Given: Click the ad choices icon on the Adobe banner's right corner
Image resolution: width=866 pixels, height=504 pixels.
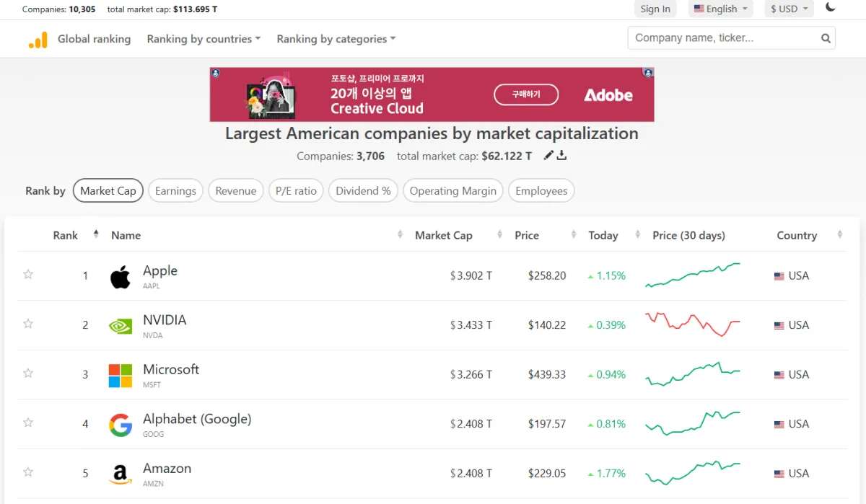Looking at the screenshot, I should click(648, 73).
